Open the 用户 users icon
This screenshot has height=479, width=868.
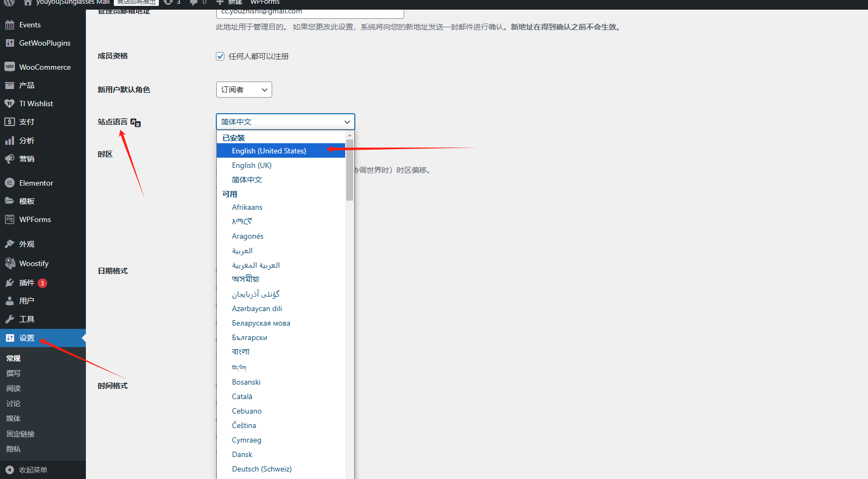tap(10, 301)
